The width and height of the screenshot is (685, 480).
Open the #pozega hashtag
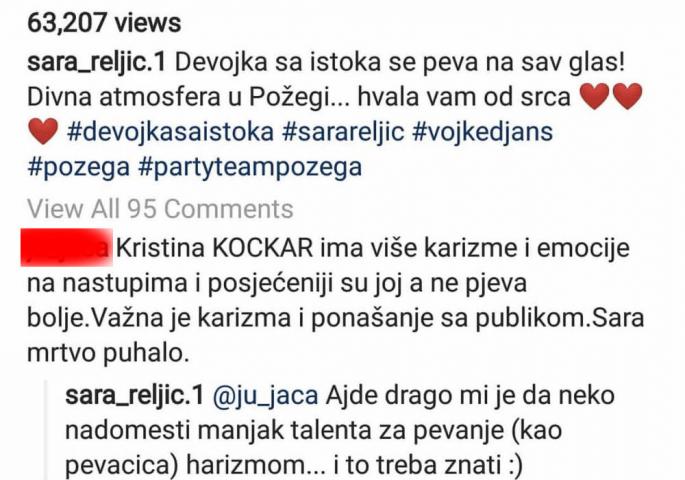(78, 167)
